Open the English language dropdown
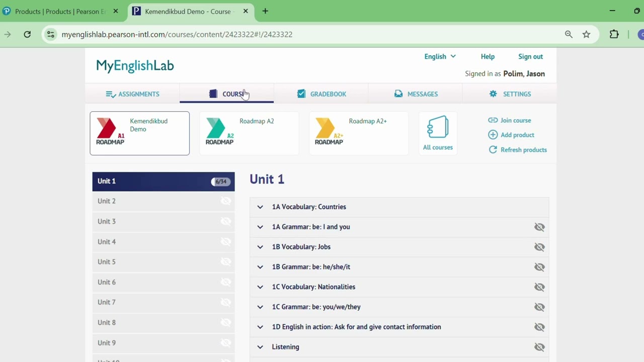The height and width of the screenshot is (362, 644). [440, 56]
